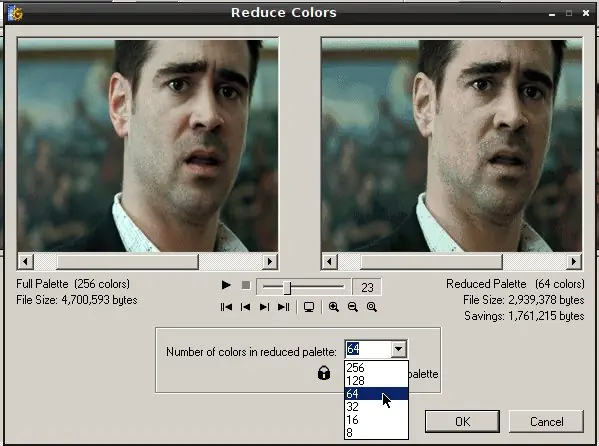Click left arrow of full palette preview scrollbar
This screenshot has height=446, width=599.
pyautogui.click(x=26, y=262)
